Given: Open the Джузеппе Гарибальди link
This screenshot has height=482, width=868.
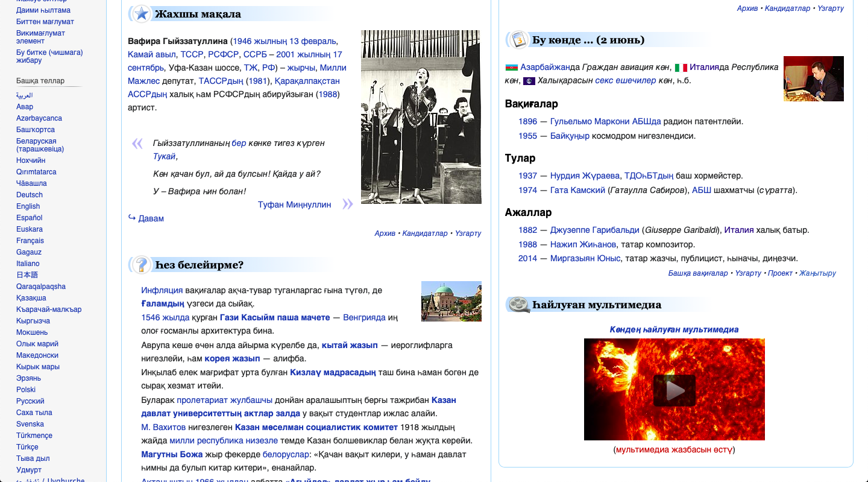Looking at the screenshot, I should (594, 230).
